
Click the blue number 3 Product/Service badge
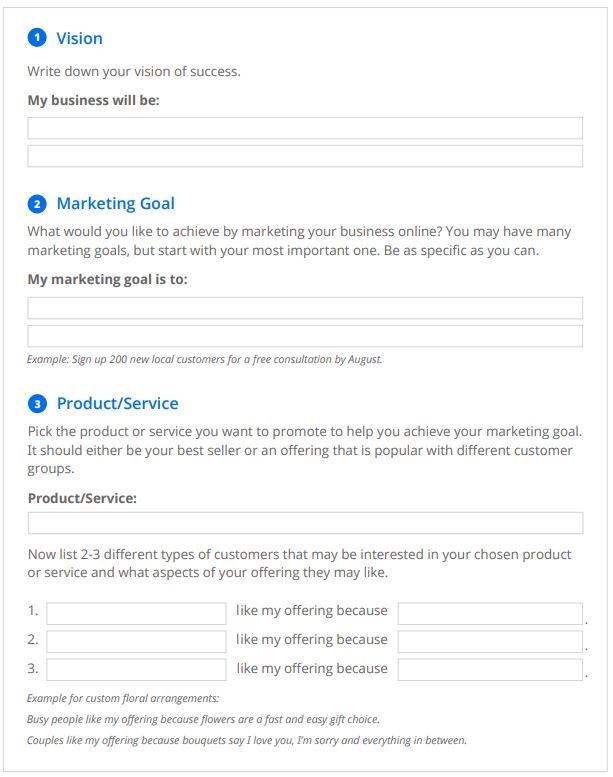coord(37,404)
